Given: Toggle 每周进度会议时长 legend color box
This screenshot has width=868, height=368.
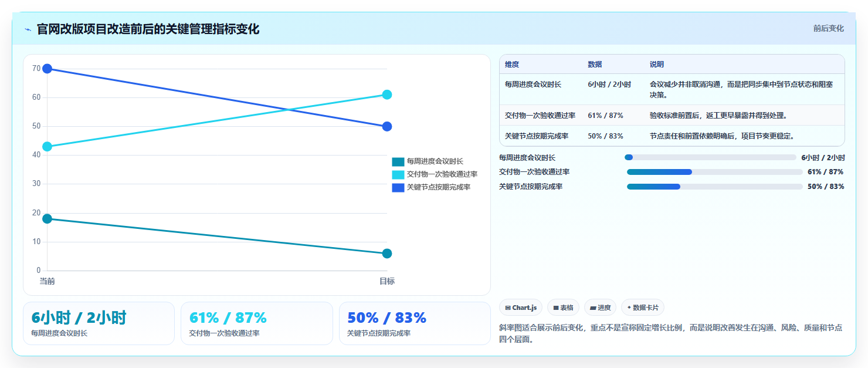Looking at the screenshot, I should [398, 161].
